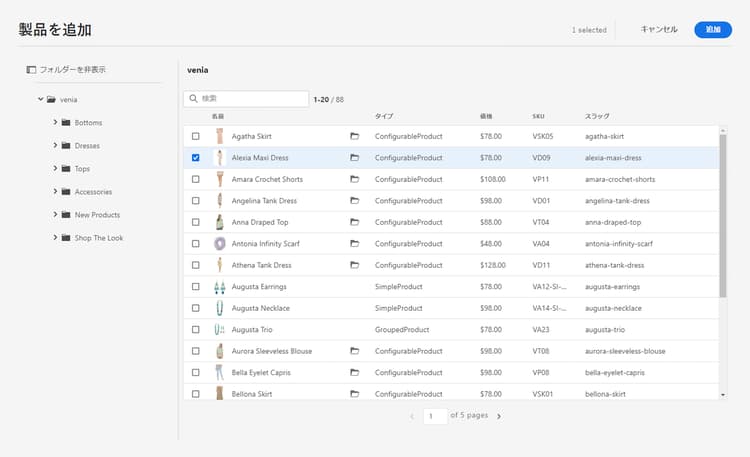This screenshot has width=750, height=457.
Task: Select Shop The Look folder in tree
Action: pos(99,238)
